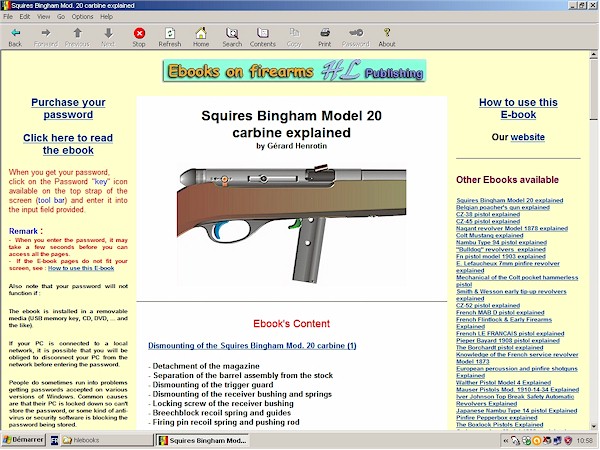This screenshot has height=450, width=600.
Task: Open the About question-mark icon
Action: pos(387,33)
